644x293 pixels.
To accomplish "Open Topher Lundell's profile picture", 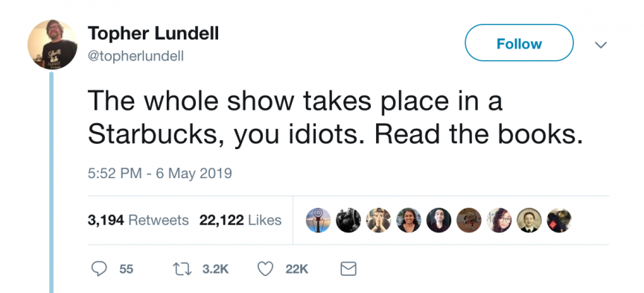I will [52, 45].
